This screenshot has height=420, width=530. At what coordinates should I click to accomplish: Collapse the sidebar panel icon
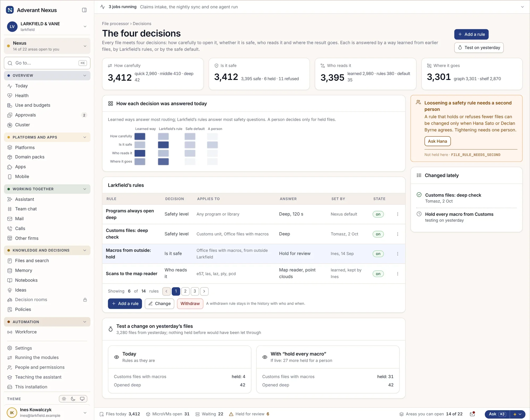[84, 10]
